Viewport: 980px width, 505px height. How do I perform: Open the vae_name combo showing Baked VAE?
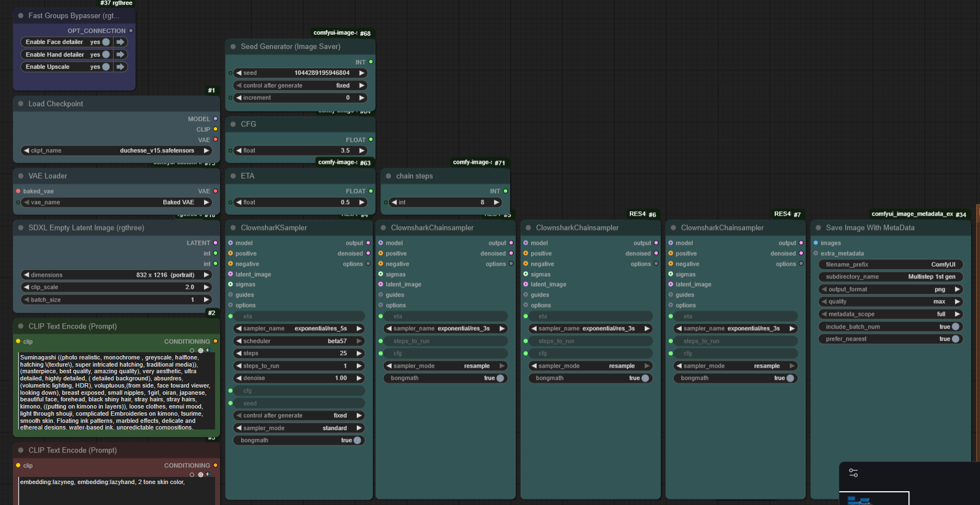(116, 202)
